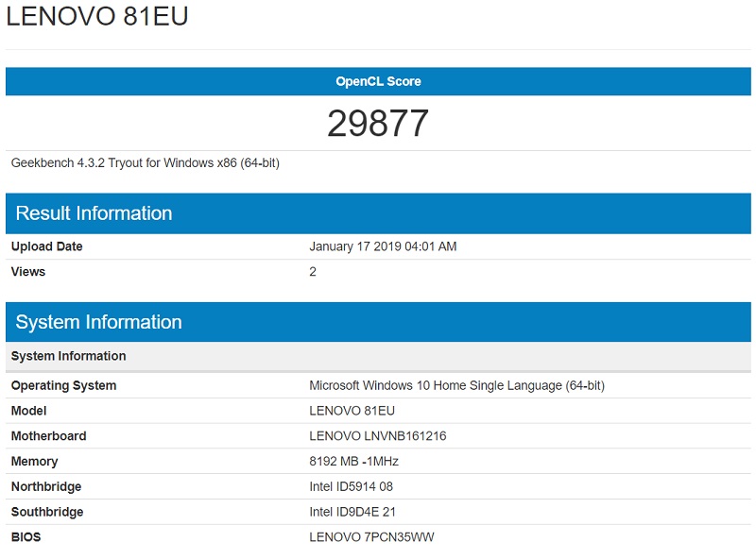Click the LENOVO 81EU page title

pos(97,16)
